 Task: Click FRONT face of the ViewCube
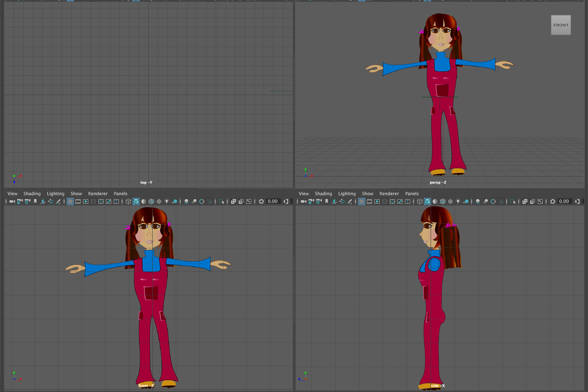[561, 25]
